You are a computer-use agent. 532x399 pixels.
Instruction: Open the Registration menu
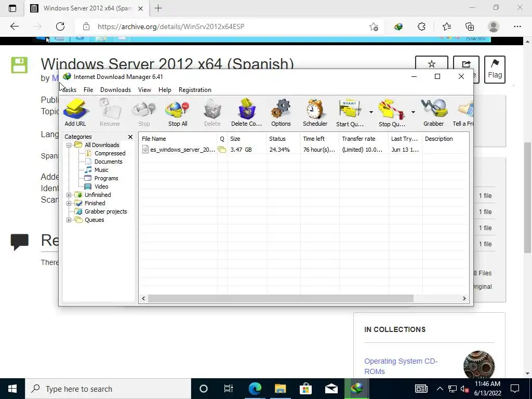coord(195,90)
